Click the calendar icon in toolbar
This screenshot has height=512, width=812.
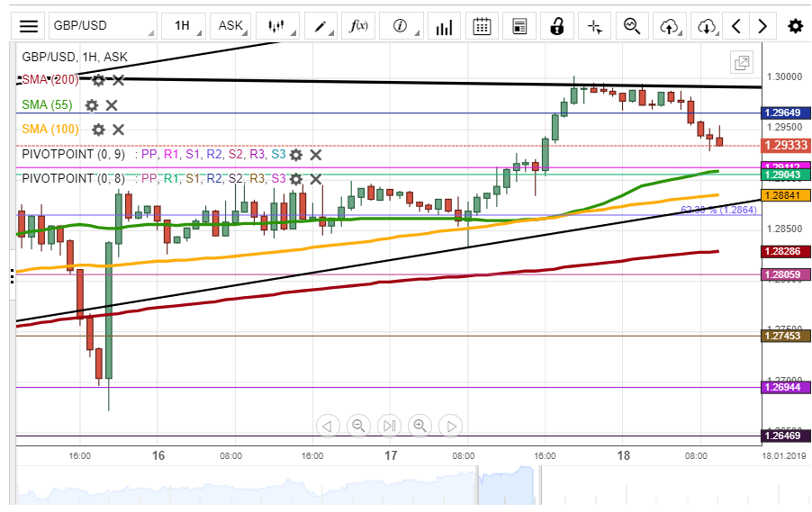point(483,26)
